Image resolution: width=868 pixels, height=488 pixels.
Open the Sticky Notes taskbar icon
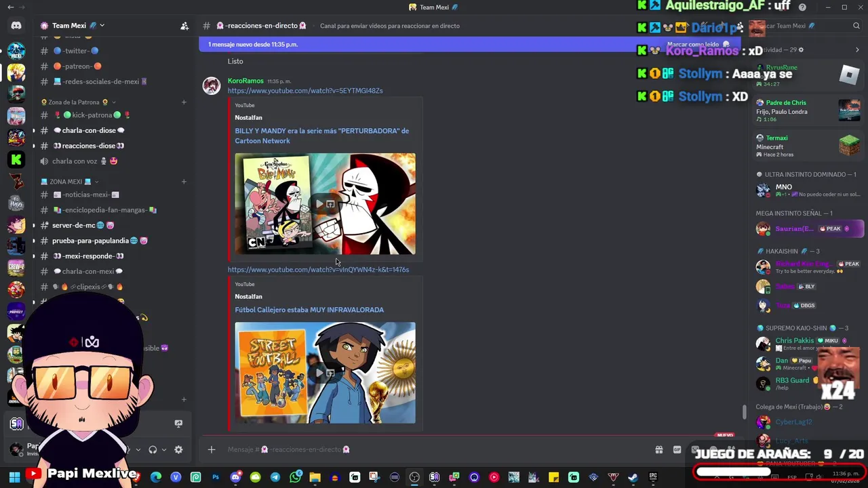tap(553, 477)
